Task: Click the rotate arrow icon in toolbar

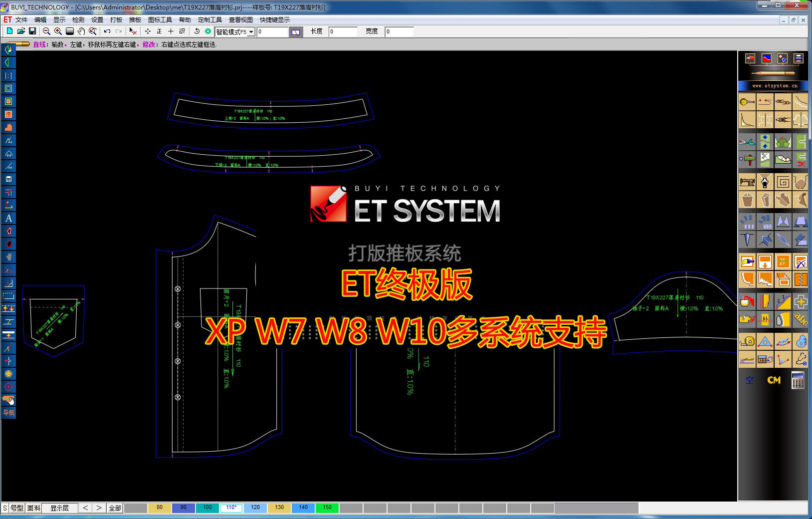Action: pos(197,31)
